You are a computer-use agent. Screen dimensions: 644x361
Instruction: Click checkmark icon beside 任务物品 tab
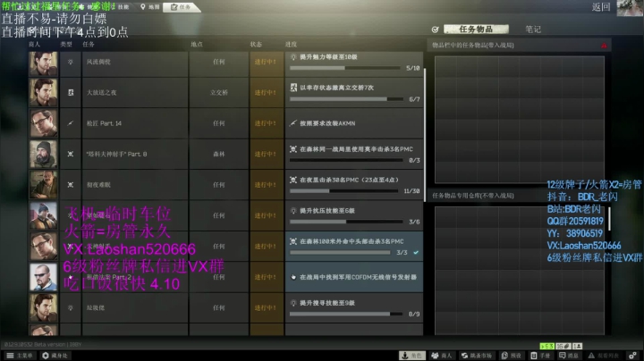(x=436, y=29)
